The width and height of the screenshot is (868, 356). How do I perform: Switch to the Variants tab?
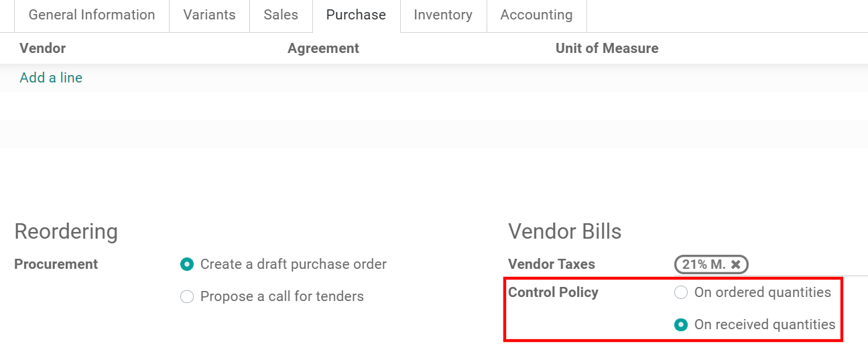coord(209,15)
